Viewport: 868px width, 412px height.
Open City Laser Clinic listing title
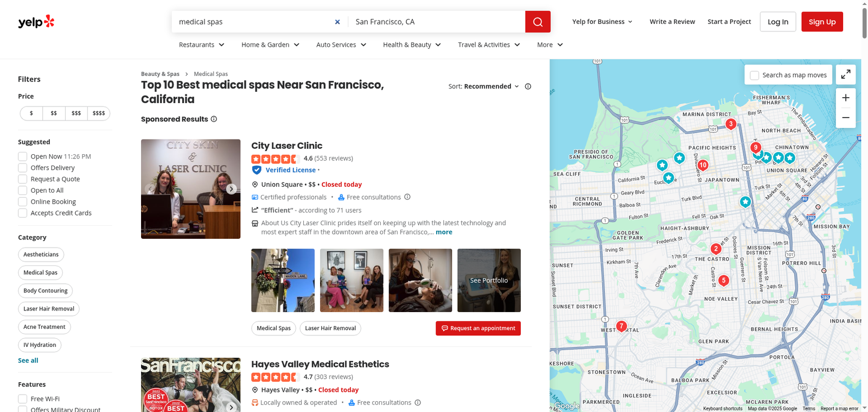286,145
